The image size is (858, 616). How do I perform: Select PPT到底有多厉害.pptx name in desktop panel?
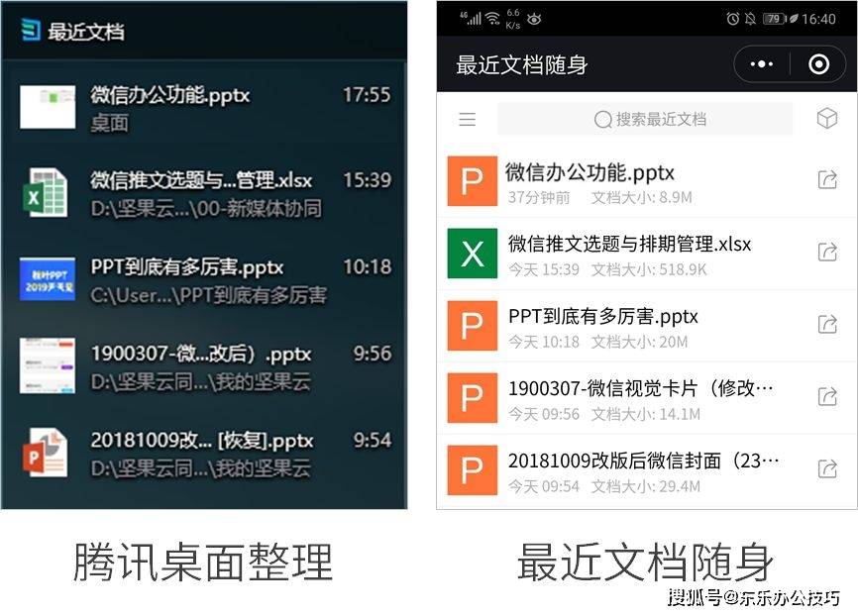pos(187,267)
